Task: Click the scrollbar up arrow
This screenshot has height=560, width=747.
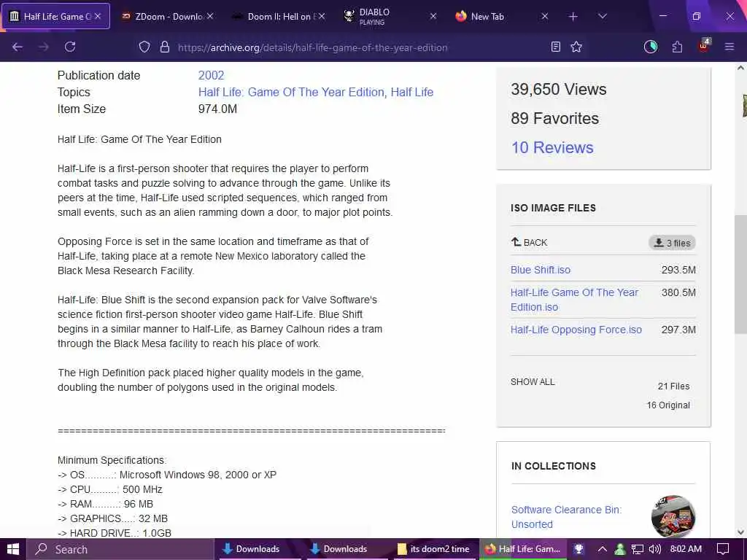Action: (x=740, y=68)
